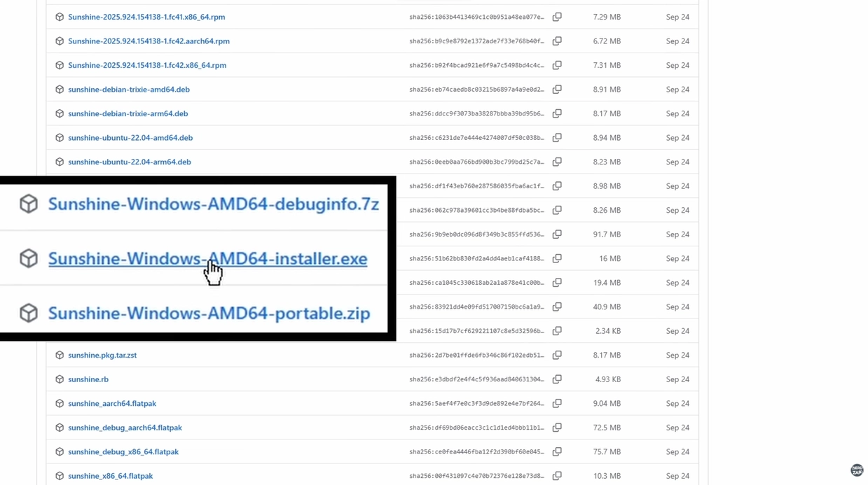Download sunshine_debug_aarch64.flatpak
868x485 pixels.
(125, 428)
